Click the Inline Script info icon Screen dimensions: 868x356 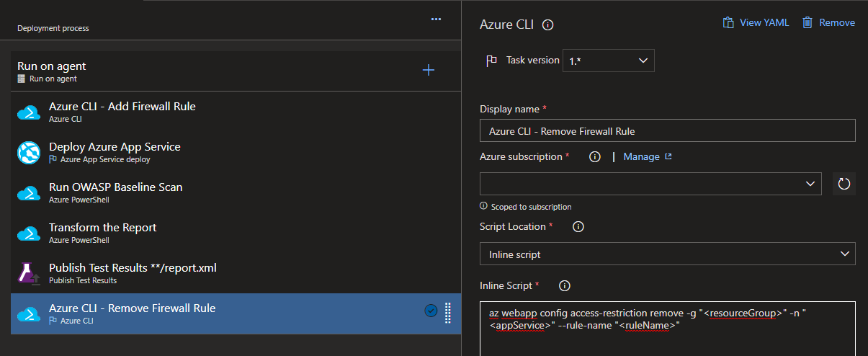point(565,285)
